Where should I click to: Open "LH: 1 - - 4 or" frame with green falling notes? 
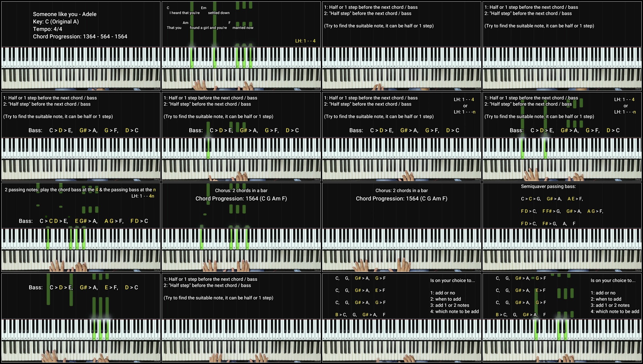[x=562, y=137]
